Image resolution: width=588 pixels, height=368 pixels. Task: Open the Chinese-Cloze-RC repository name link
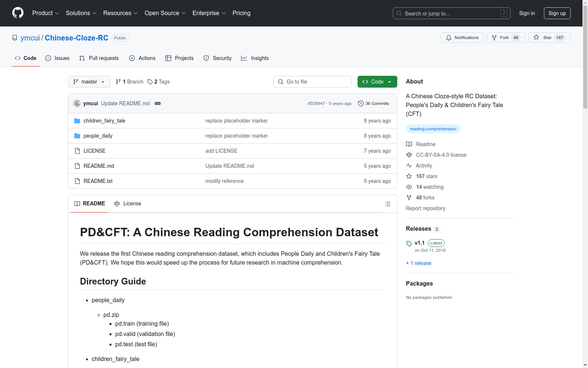pyautogui.click(x=76, y=38)
